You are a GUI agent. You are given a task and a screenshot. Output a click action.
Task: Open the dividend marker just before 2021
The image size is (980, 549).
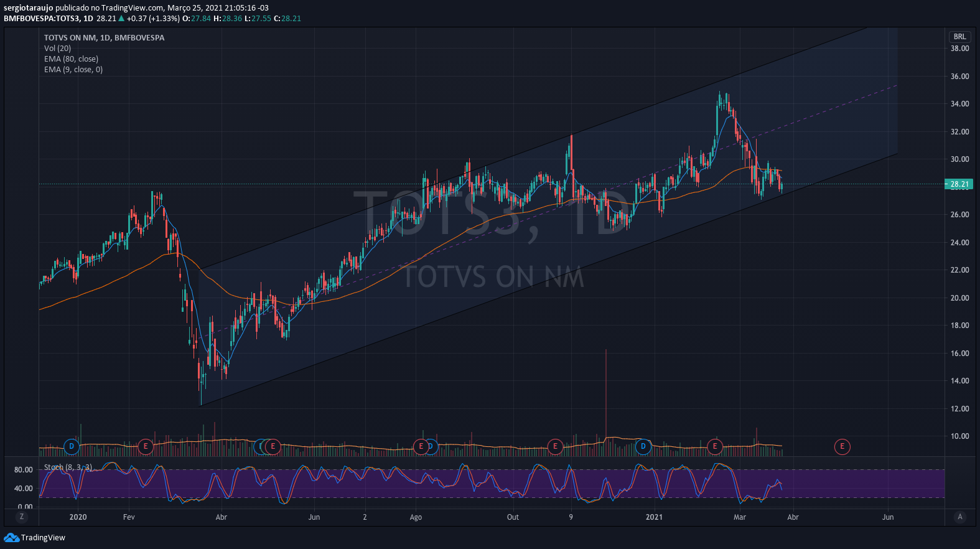(643, 446)
